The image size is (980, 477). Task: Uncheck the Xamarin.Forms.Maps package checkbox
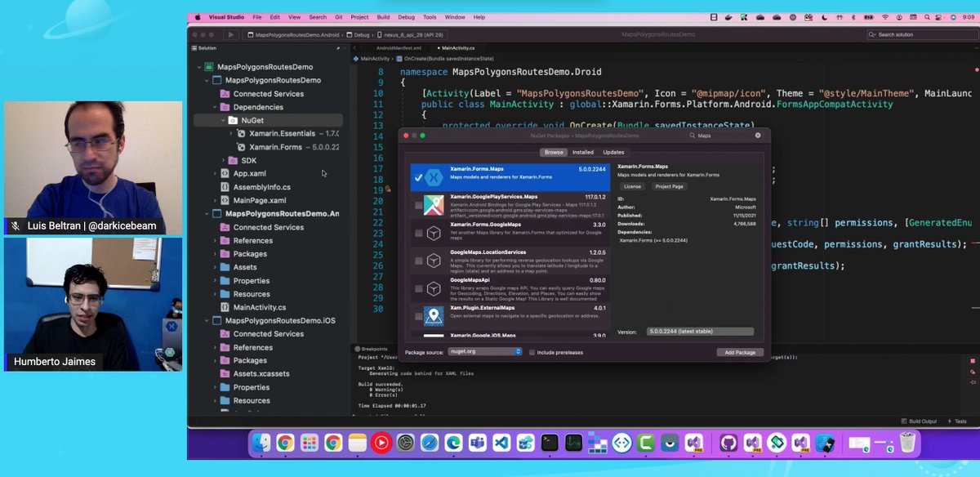tap(418, 177)
